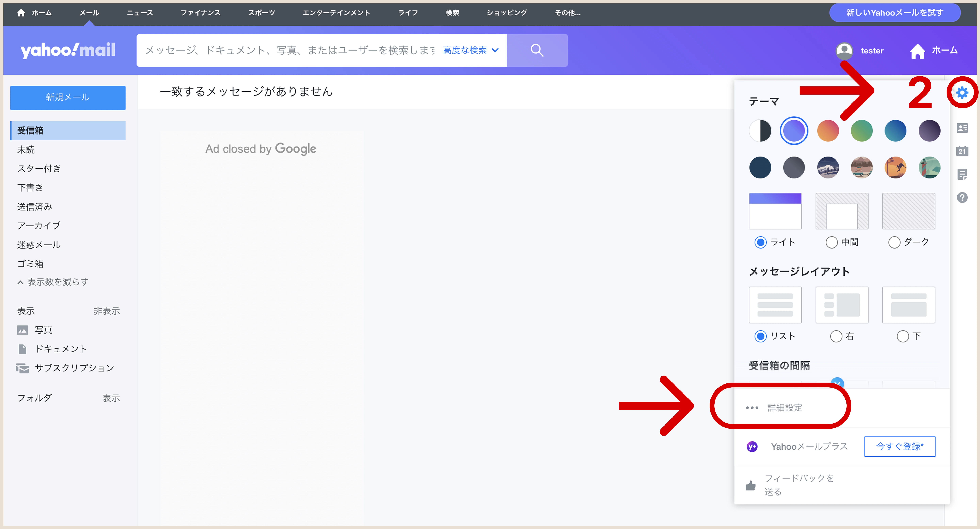Viewport: 980px width, 529px height.
Task: Open the ドキュメント documents view icon
Action: click(x=22, y=349)
